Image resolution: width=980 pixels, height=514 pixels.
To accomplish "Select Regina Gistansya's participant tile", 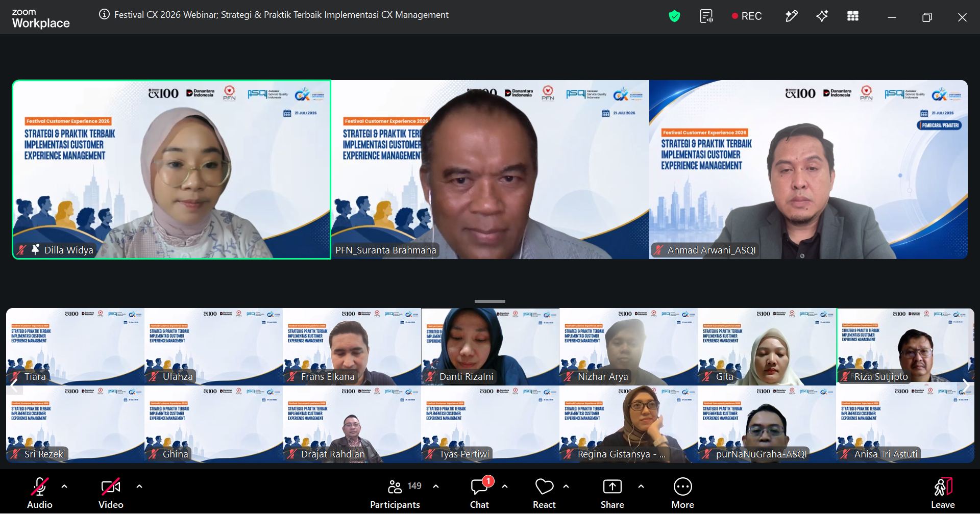I will point(628,424).
